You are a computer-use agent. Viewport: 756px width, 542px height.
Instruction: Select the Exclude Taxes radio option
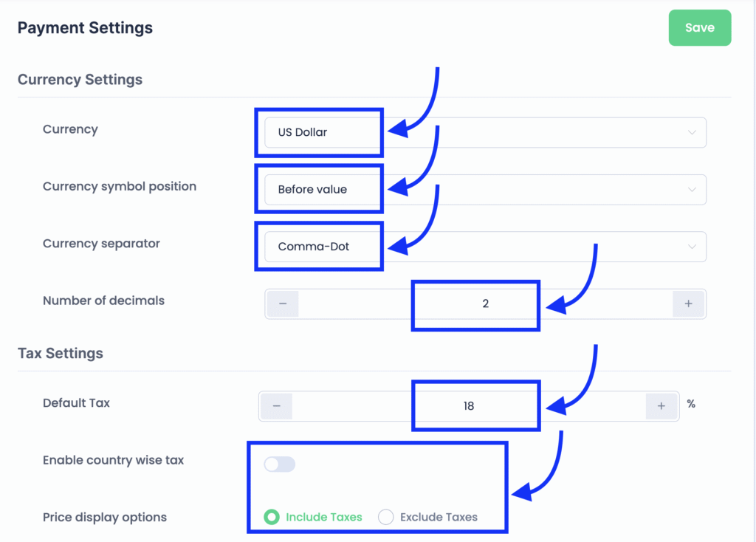click(x=386, y=518)
